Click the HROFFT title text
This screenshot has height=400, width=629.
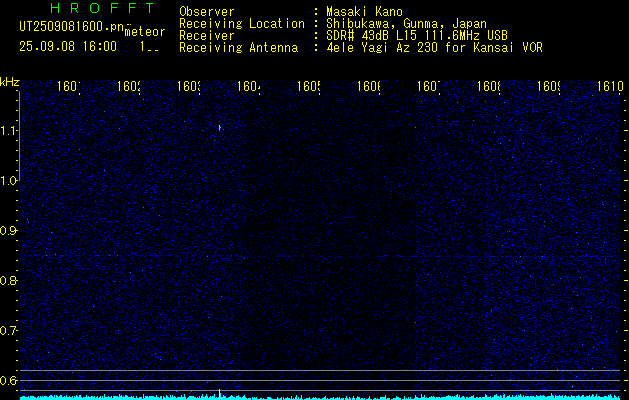tap(102, 8)
